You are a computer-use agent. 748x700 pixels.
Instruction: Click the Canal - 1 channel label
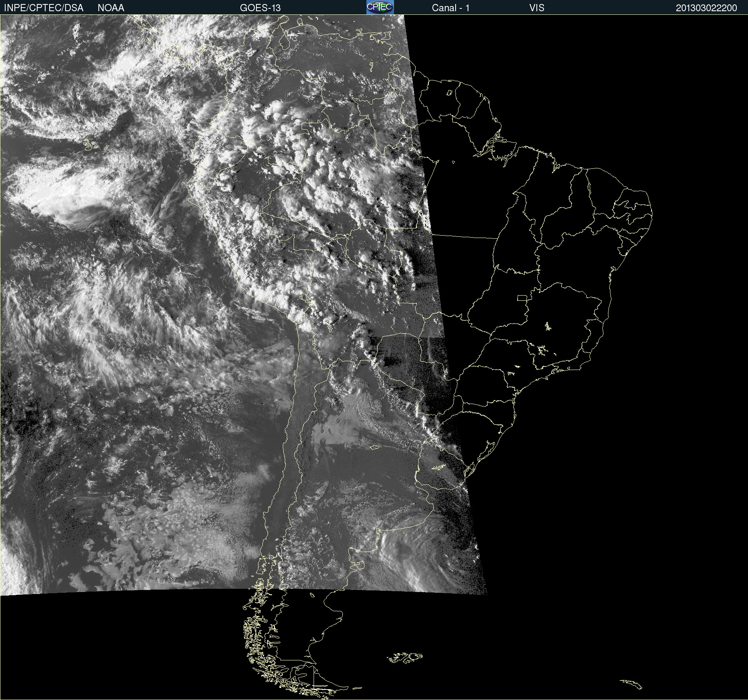point(451,8)
